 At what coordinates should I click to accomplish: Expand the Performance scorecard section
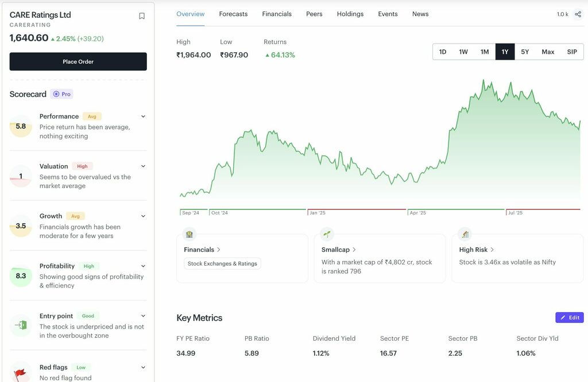pos(143,116)
